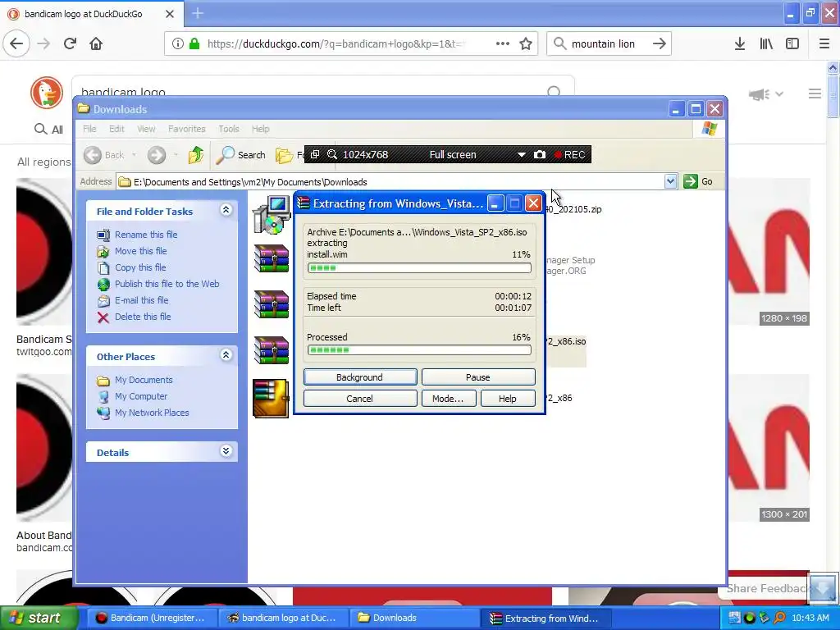
Task: Click the install.wim file progress bar
Action: [x=419, y=267]
